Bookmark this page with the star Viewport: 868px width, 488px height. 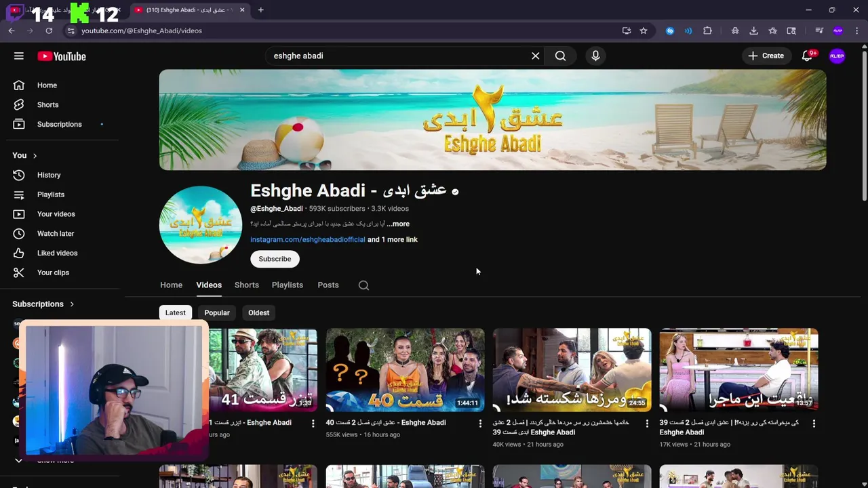pos(644,30)
